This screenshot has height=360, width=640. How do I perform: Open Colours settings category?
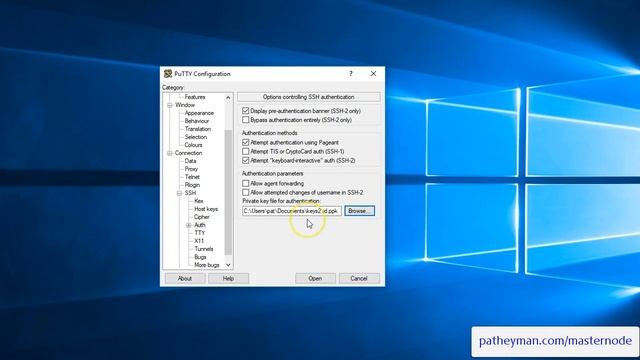click(x=193, y=145)
